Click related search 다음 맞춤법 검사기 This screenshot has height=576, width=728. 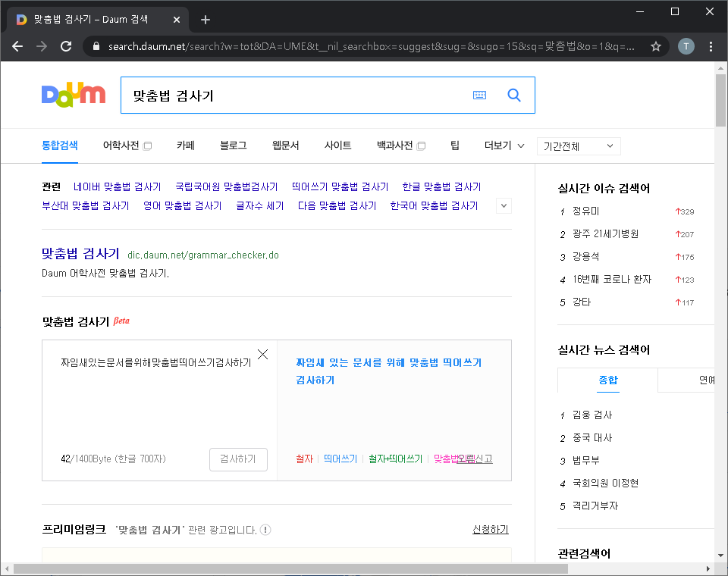[337, 205]
